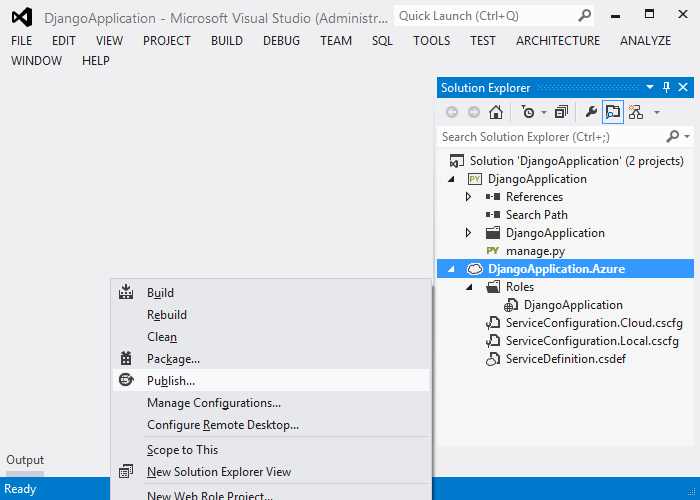The height and width of the screenshot is (500, 700).
Task: Open the ARCHITECTURE menu
Action: (x=558, y=41)
